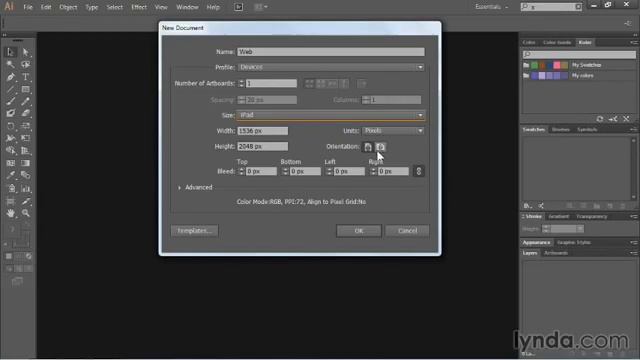
Task: Open the Window menu
Action: [187, 7]
